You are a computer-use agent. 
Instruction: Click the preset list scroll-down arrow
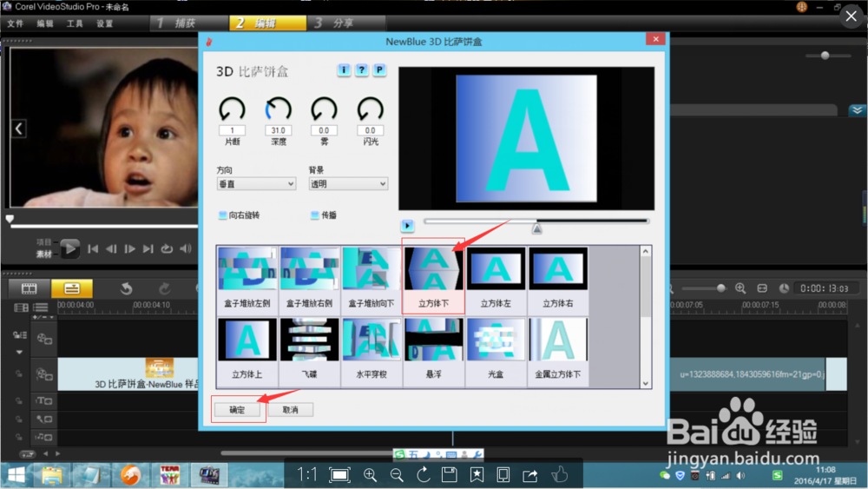(x=646, y=383)
